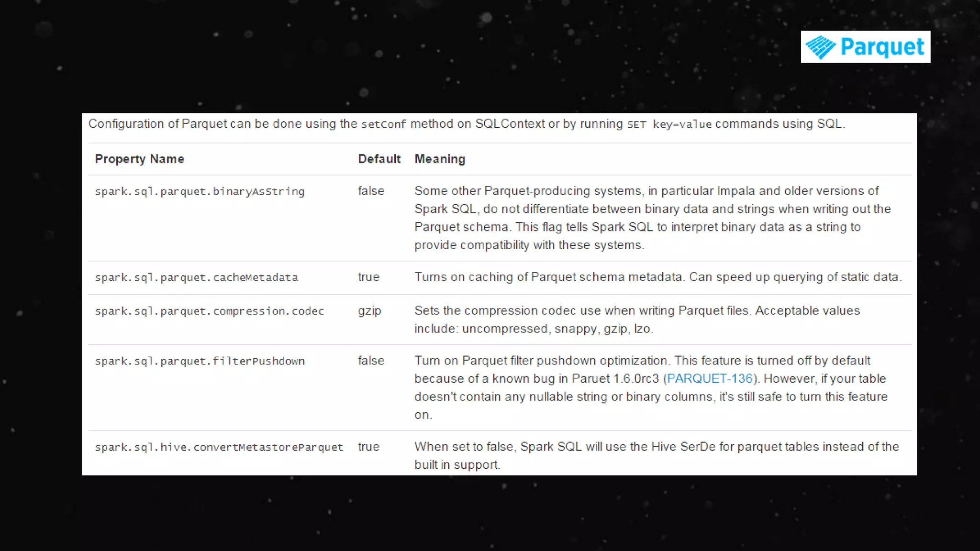Viewport: 980px width, 551px height.
Task: Open the PARQUET-136 bug link
Action: [x=710, y=379]
